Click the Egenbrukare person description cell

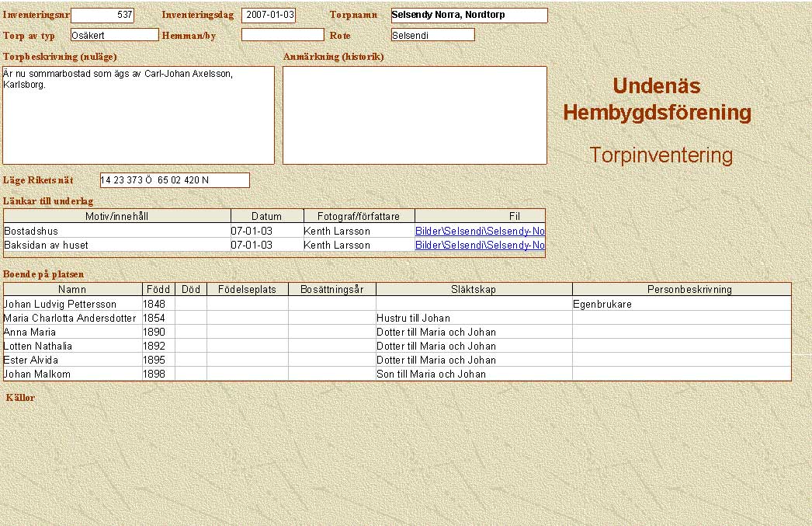[x=681, y=305]
